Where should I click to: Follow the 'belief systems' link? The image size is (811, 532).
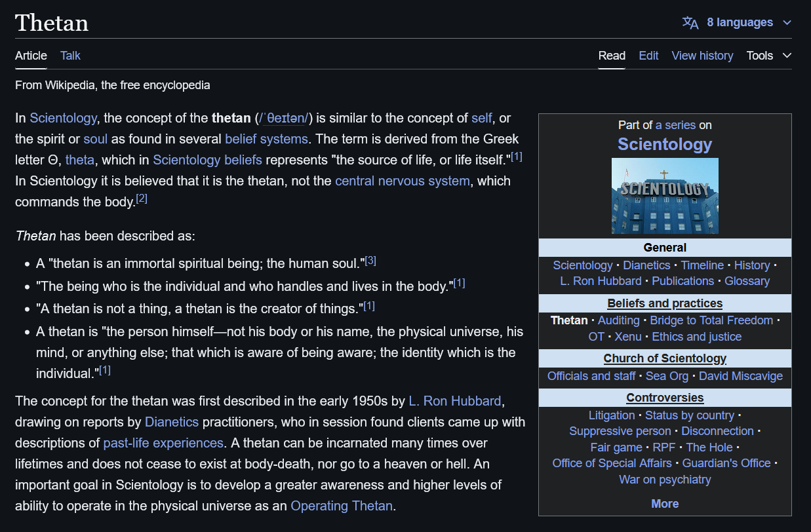266,139
